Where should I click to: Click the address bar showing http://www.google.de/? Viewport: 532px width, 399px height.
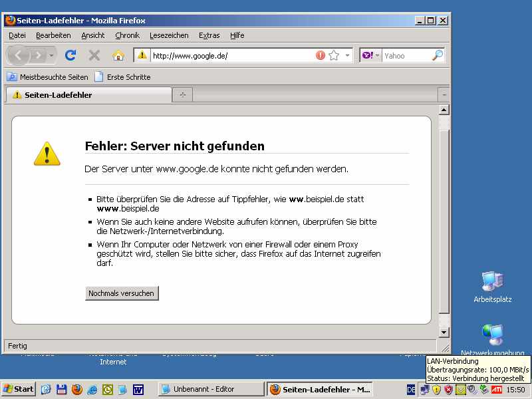[x=232, y=56]
